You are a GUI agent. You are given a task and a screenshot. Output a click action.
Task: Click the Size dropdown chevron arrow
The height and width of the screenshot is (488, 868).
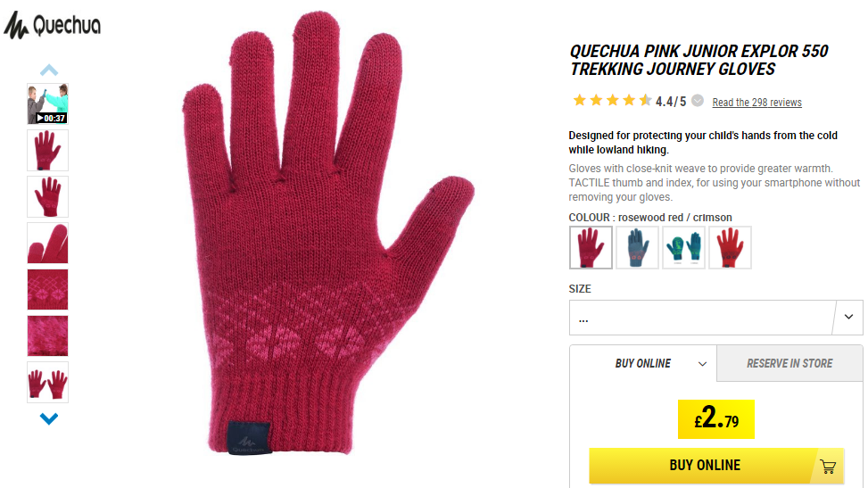pyautogui.click(x=848, y=317)
